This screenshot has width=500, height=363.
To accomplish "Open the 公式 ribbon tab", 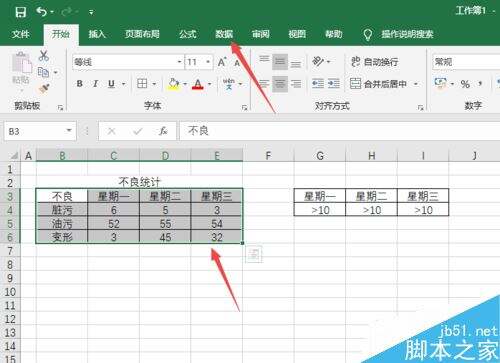I will coord(187,34).
